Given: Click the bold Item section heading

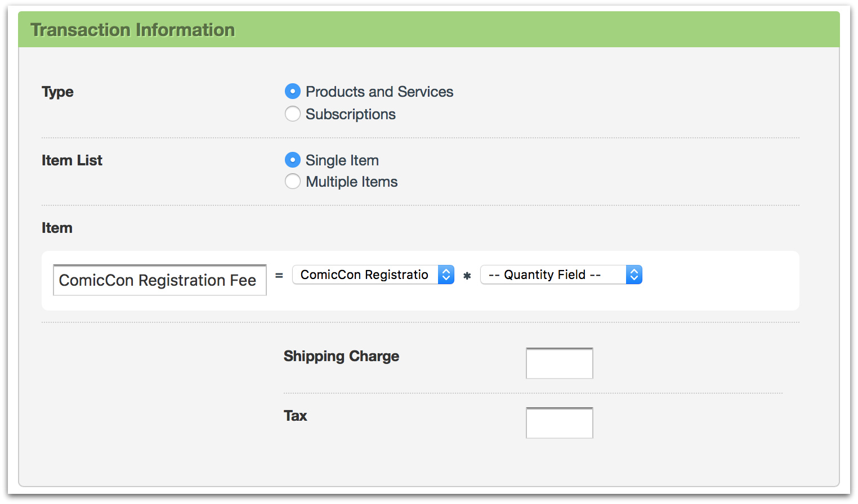Looking at the screenshot, I should (57, 228).
